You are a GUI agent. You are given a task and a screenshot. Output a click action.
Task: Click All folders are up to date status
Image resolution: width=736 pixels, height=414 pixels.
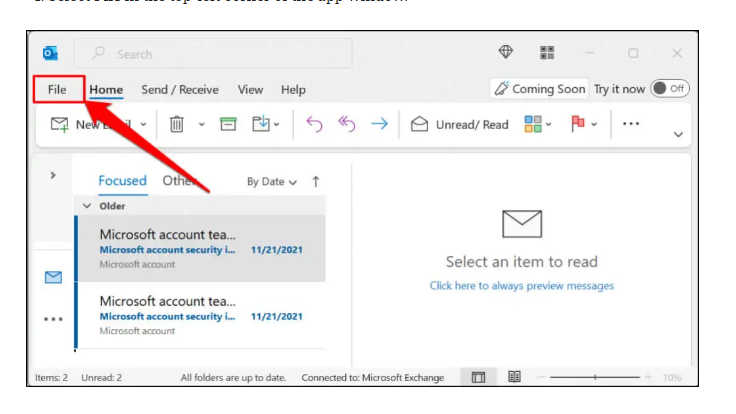(233, 377)
